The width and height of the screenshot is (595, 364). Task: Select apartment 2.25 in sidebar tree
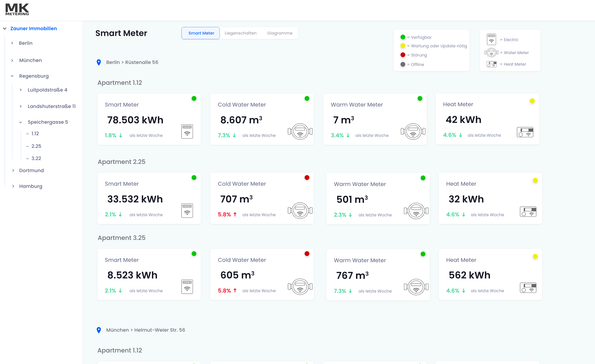pos(36,146)
